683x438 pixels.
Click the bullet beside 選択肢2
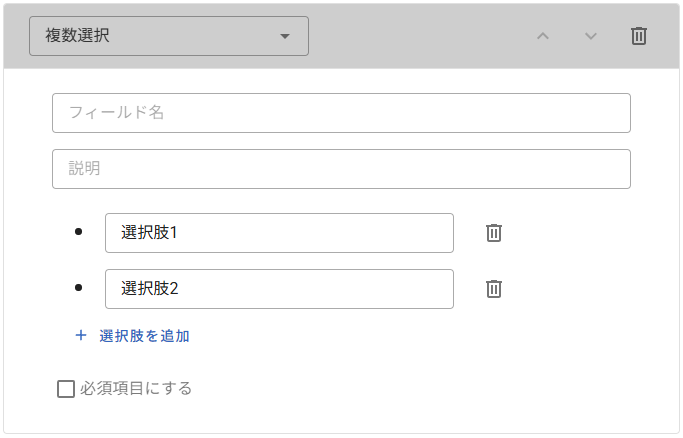80,289
